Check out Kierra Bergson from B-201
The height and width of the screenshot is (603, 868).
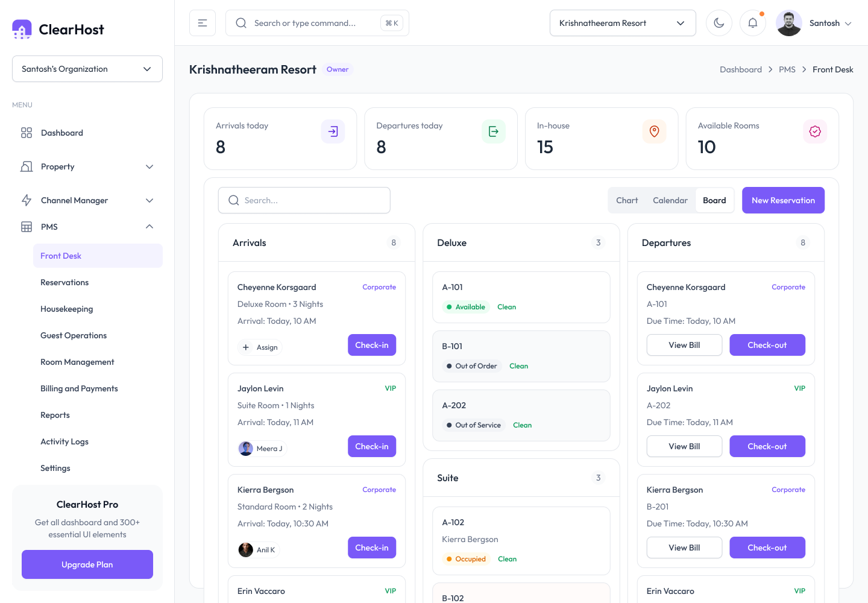(767, 548)
